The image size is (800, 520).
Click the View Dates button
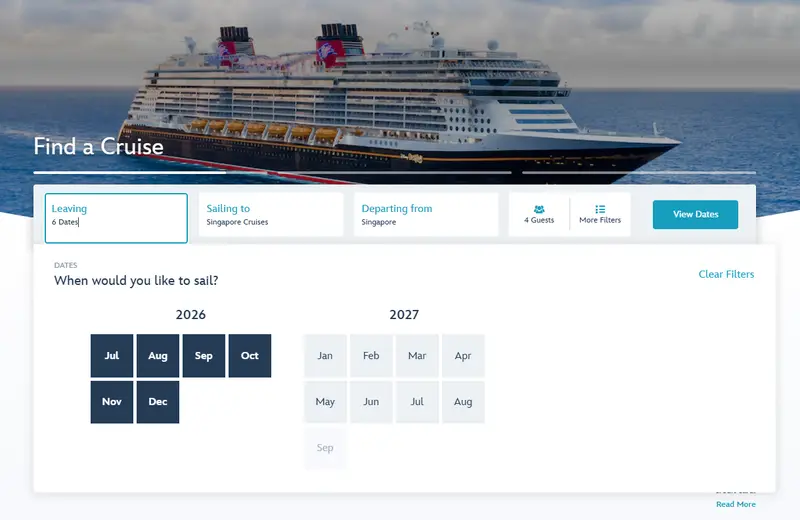pos(695,214)
